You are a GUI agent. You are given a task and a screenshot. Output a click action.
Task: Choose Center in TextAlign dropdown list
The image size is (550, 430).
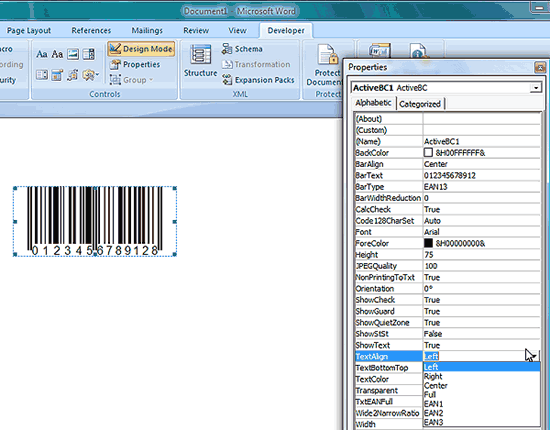[482, 385]
